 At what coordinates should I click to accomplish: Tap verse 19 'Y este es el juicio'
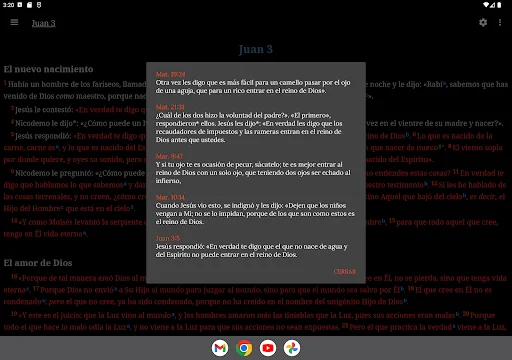(x=92, y=315)
